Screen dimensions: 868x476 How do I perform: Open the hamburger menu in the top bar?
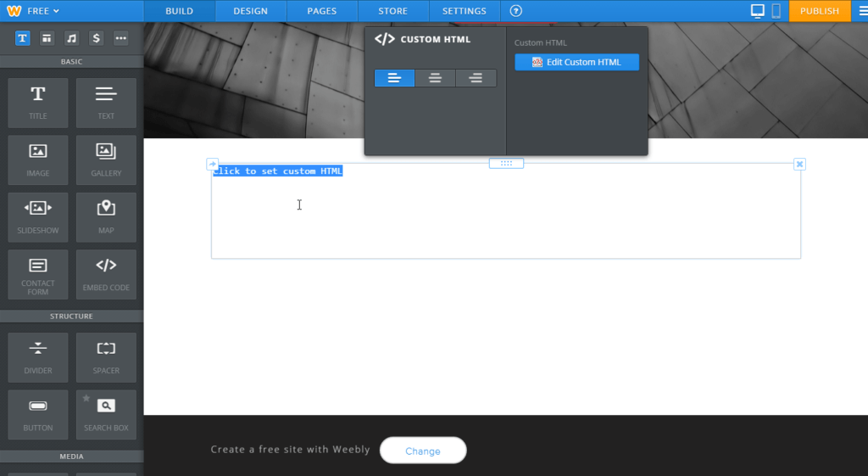click(862, 11)
